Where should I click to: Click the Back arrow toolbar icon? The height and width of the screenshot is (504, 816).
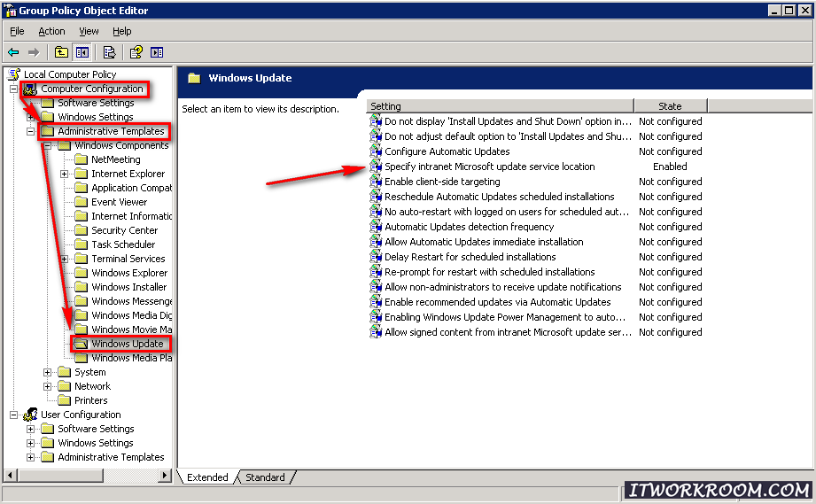coord(13,52)
